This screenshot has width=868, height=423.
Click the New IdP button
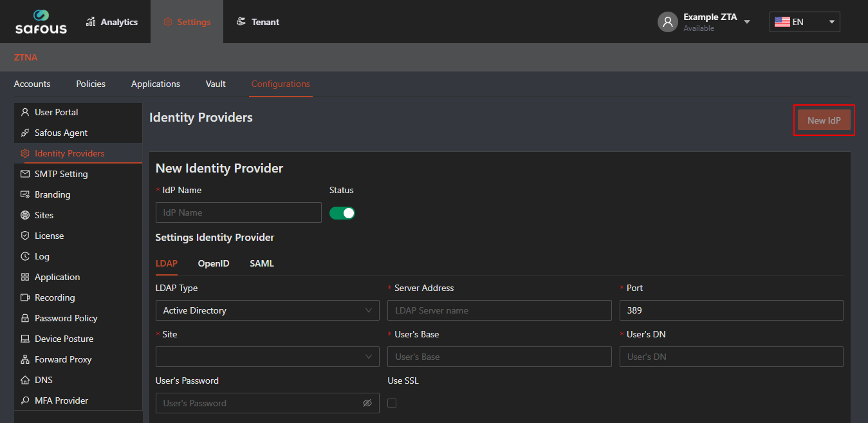(824, 120)
